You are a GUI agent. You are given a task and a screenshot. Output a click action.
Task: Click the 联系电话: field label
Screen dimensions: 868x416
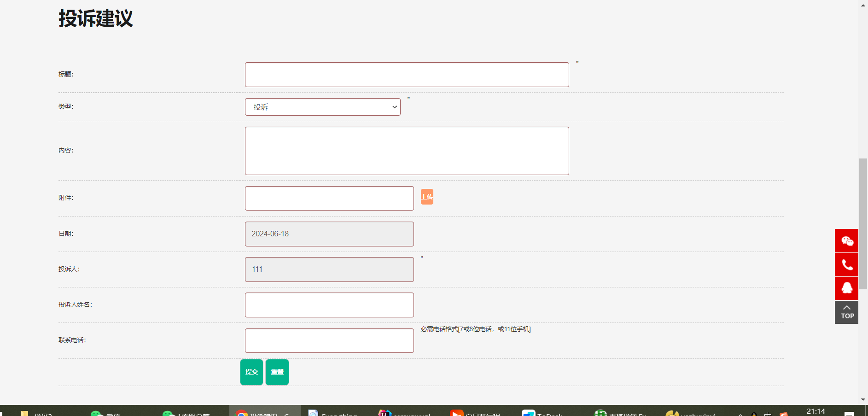point(72,340)
